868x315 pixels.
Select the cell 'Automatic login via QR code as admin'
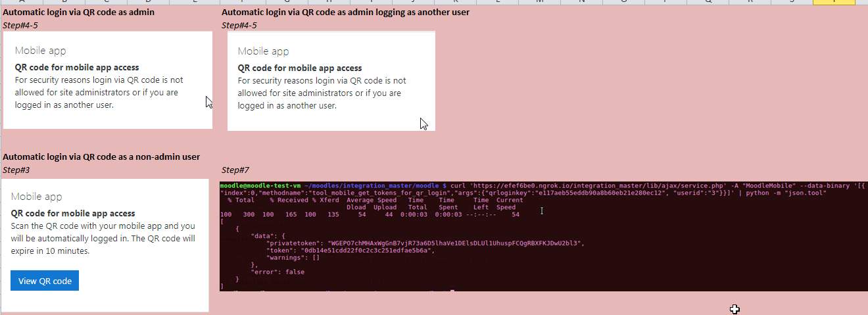pyautogui.click(x=79, y=12)
